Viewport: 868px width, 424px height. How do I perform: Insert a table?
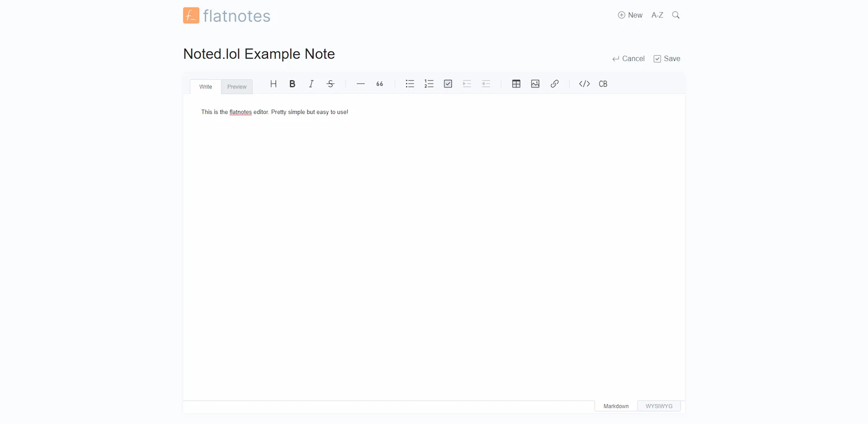[x=516, y=84]
